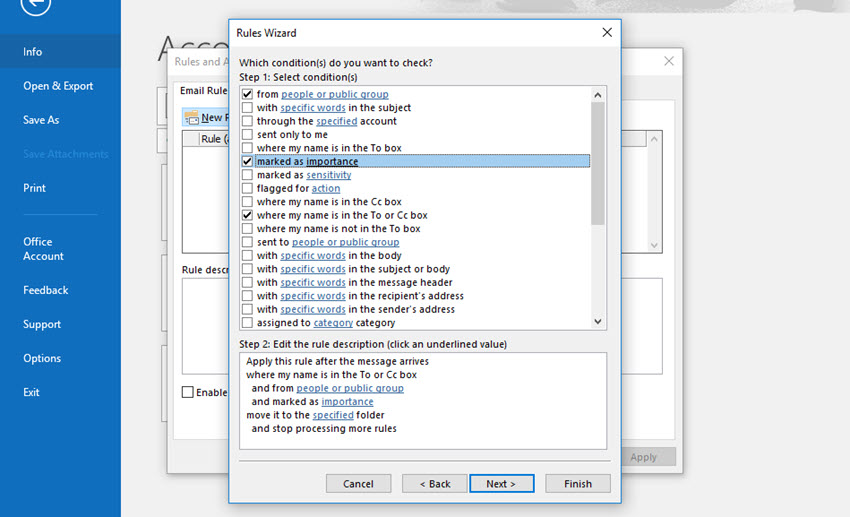Check 'with specific words in the subject'
The image size is (850, 517).
click(x=247, y=108)
